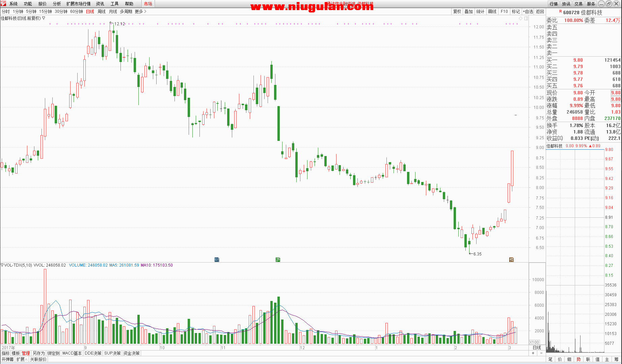Viewport: 622px width, 364px height.
Task: Click the diamond icon above the price axis
Action: click(x=521, y=18)
